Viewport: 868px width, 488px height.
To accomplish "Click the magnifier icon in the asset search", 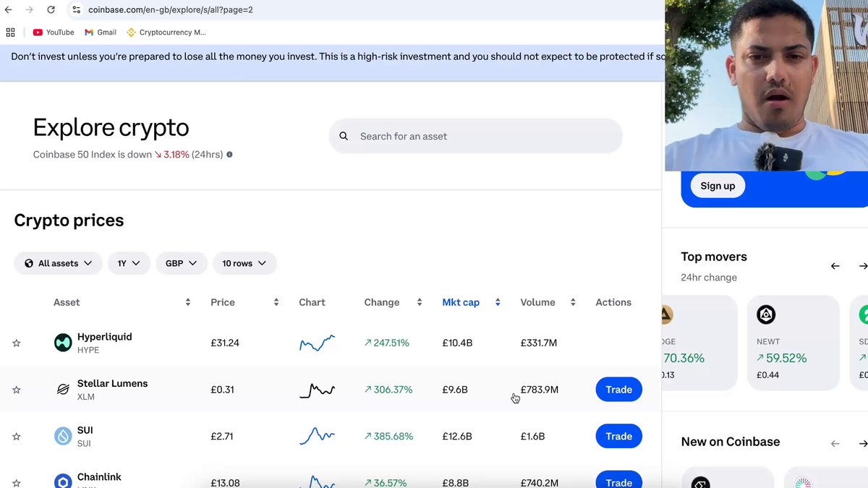I will [344, 136].
